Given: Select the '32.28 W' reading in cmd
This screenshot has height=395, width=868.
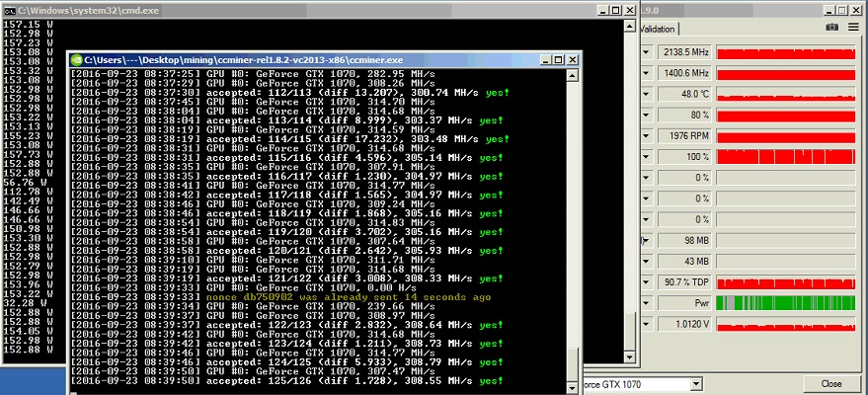Looking at the screenshot, I should pyautogui.click(x=26, y=303).
